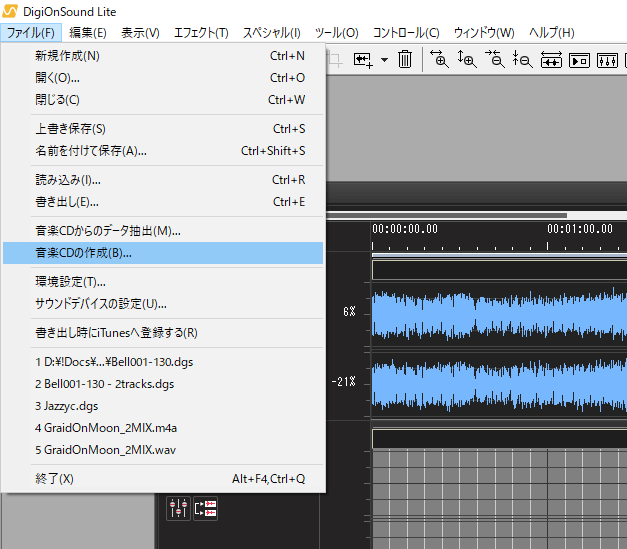
Task: Select 音楽CDの作成(B)... entry
Action: click(163, 253)
